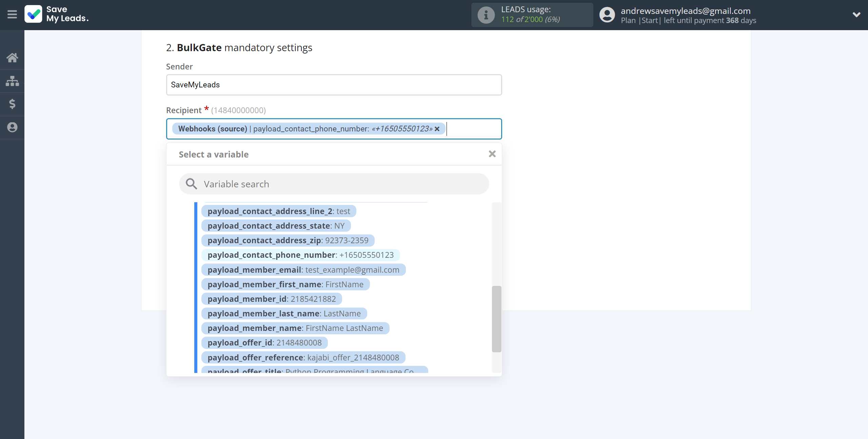
Task: Select payload_member_id variable
Action: (x=272, y=299)
